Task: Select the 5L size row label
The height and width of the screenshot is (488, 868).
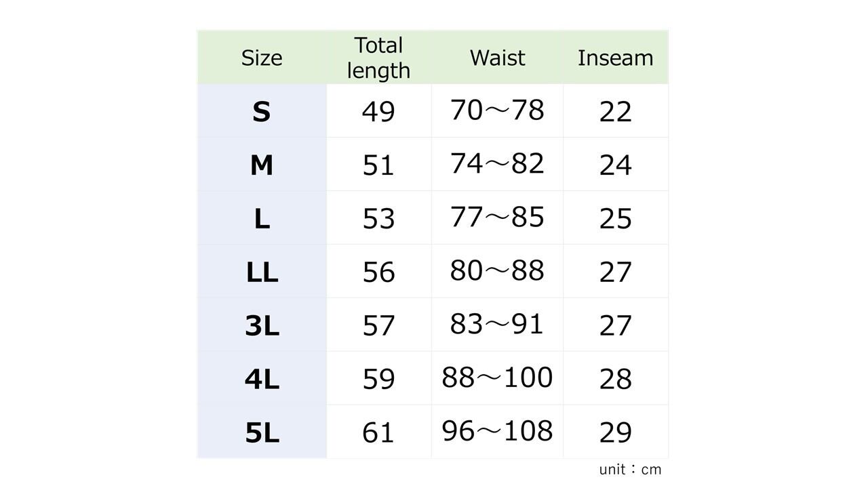Action: pos(262,432)
